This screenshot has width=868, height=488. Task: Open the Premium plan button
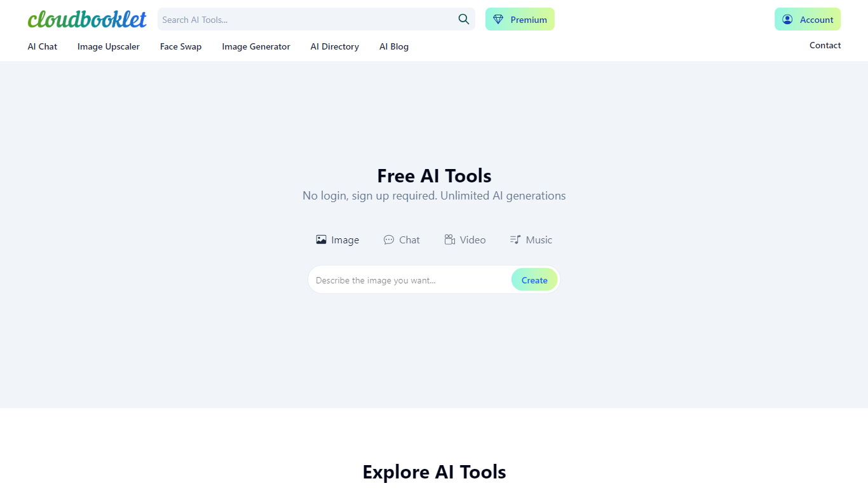pos(520,19)
